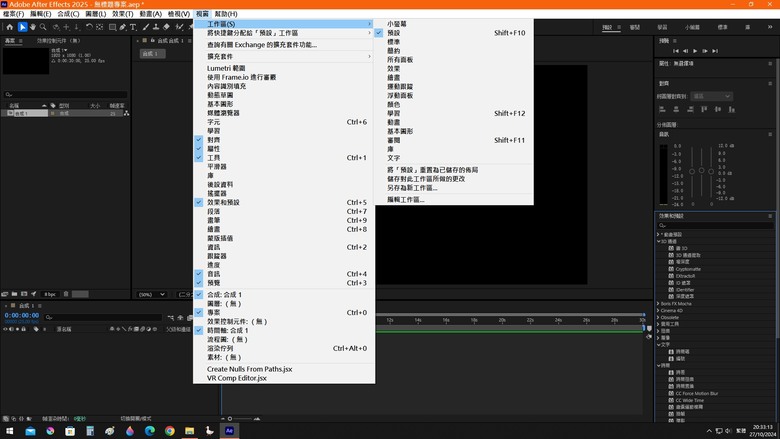The height and width of the screenshot is (439, 780).
Task: Toggle the checked 屬性 panel menu item
Action: [284, 149]
